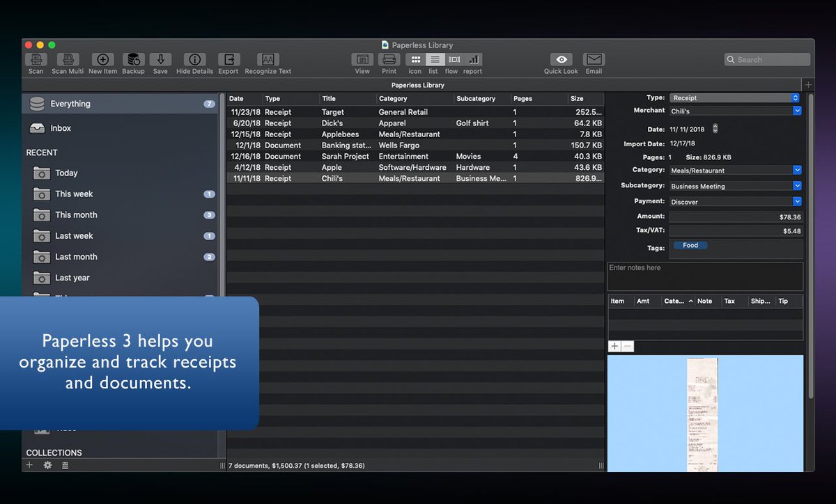Add collection with sidebar plus icon
The image size is (836, 504).
(x=29, y=465)
